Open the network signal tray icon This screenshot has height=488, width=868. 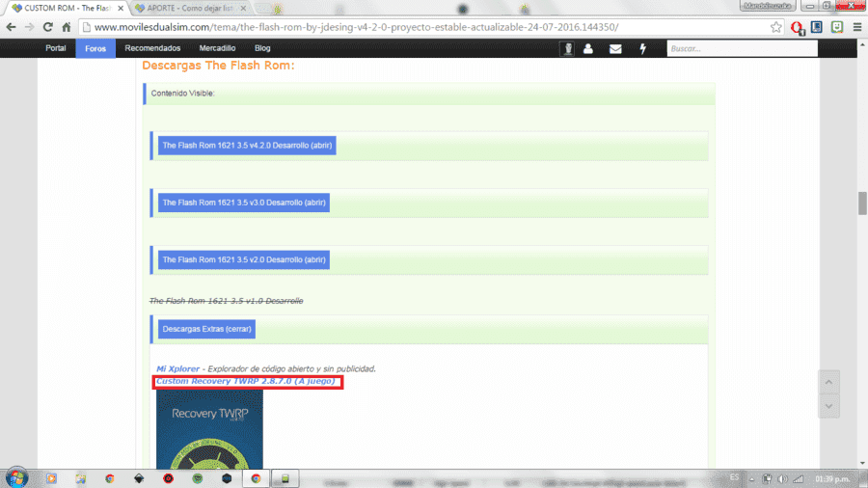799,479
